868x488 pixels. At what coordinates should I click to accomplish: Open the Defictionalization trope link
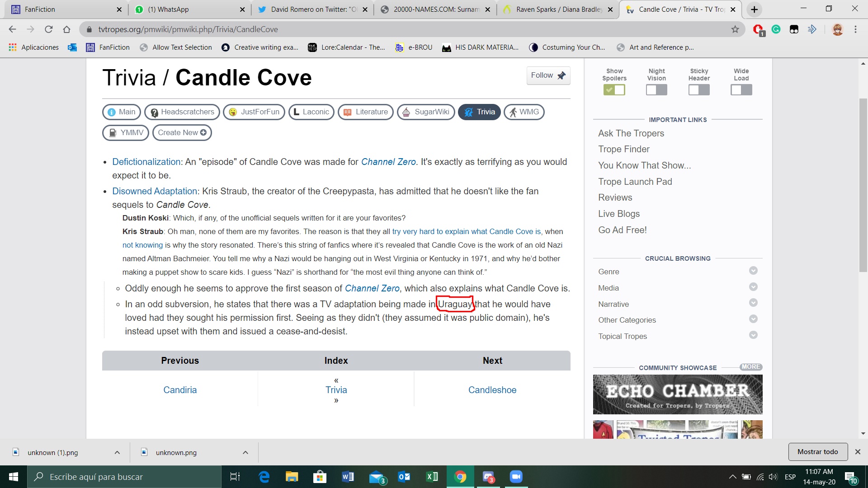point(146,162)
